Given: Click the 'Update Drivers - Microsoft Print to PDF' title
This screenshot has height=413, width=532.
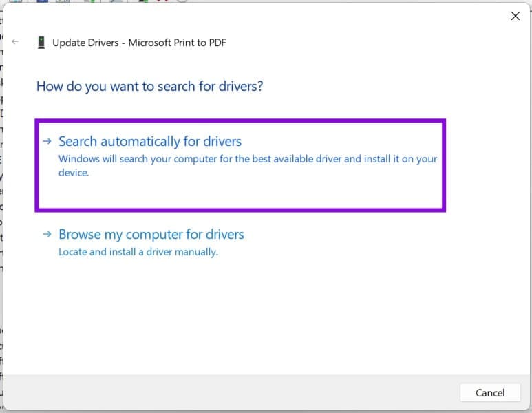Looking at the screenshot, I should 139,43.
